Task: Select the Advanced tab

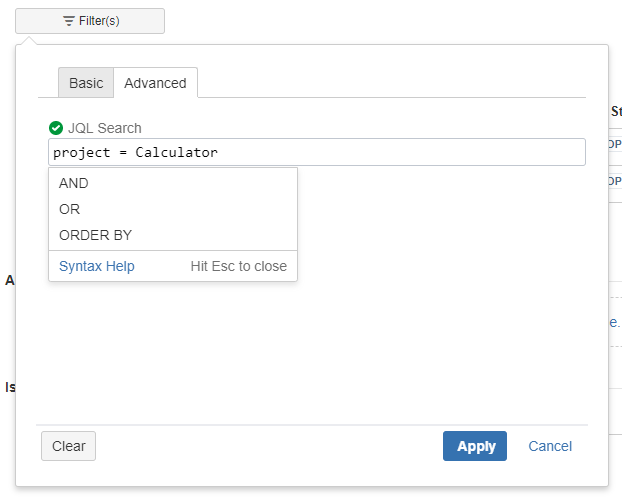Action: point(156,83)
